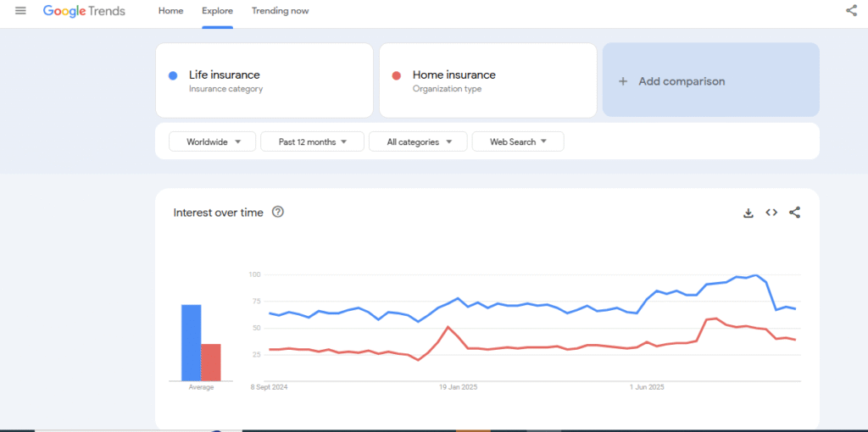The width and height of the screenshot is (868, 432).
Task: Click the red Home insurance color dot
Action: [x=396, y=75]
